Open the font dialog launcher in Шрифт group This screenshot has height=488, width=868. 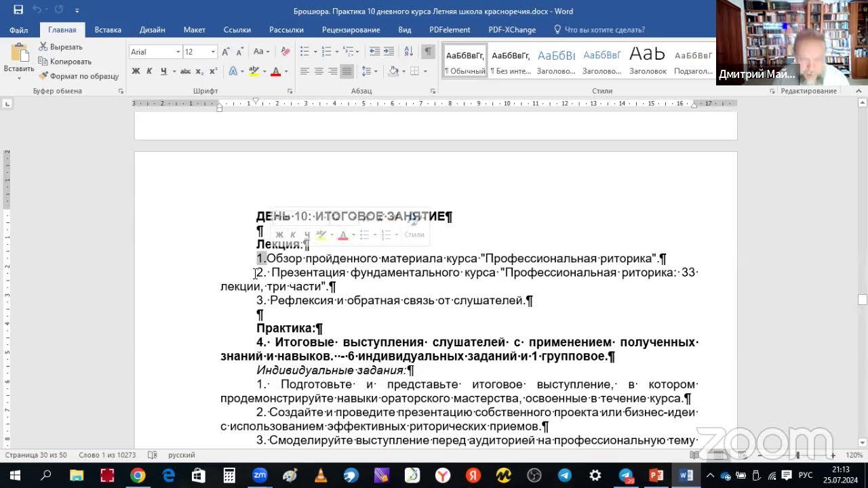pos(290,91)
